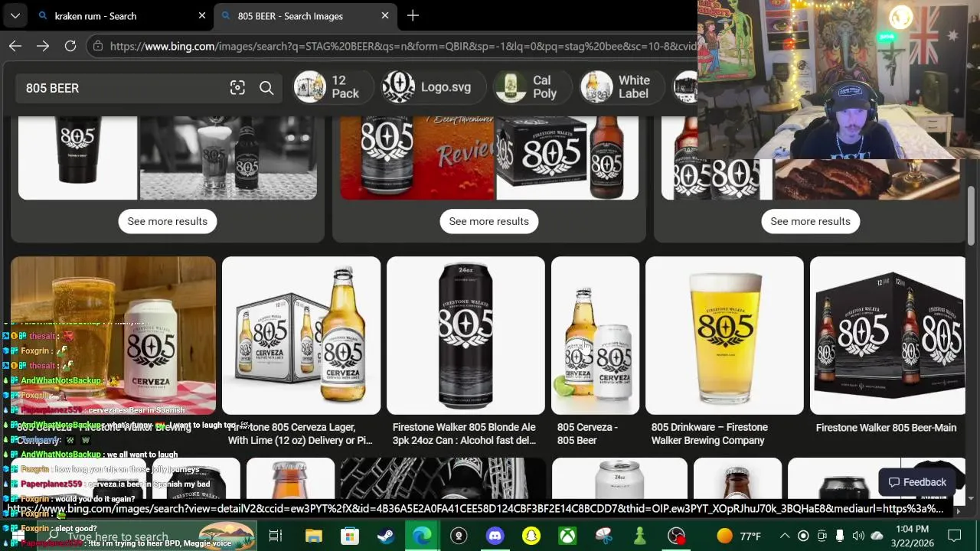Click the first "See more results" button
Image resolution: width=980 pixels, height=551 pixels.
coord(168,221)
